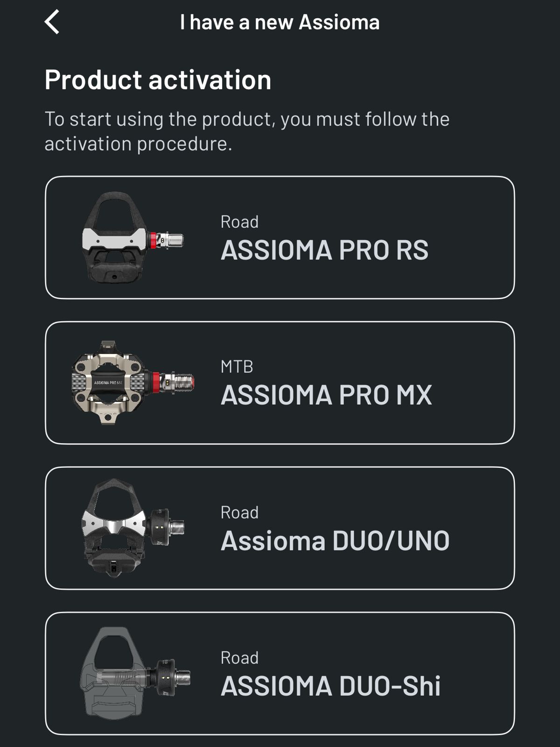Tap the Assioma DUO-Shi pedal image
Image resolution: width=560 pixels, height=747 pixels.
[x=134, y=673]
